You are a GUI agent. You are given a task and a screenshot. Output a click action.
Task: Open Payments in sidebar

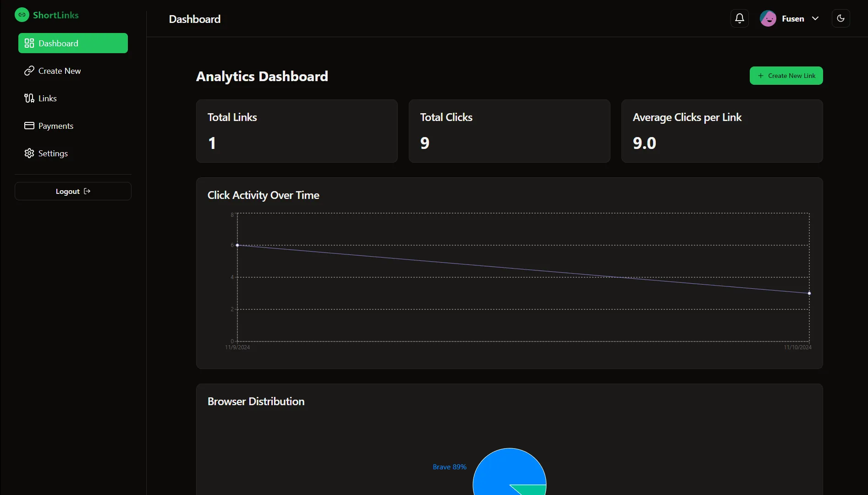click(73, 126)
